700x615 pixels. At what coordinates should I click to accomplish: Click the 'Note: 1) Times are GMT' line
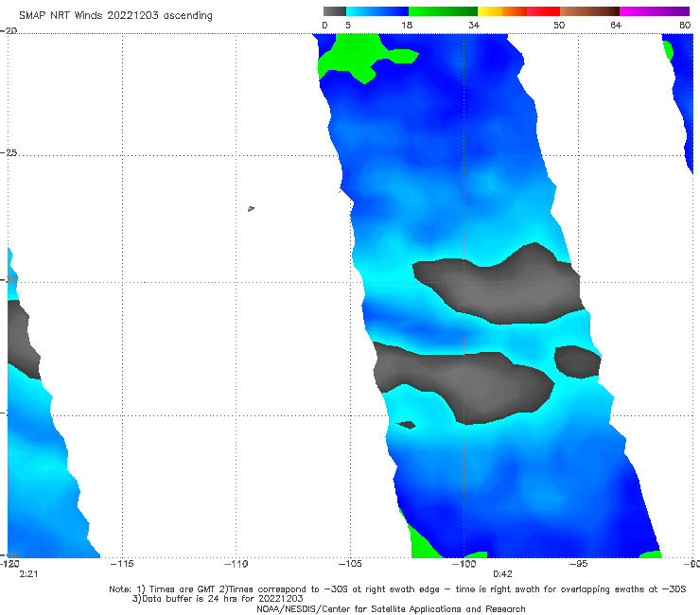click(397, 589)
